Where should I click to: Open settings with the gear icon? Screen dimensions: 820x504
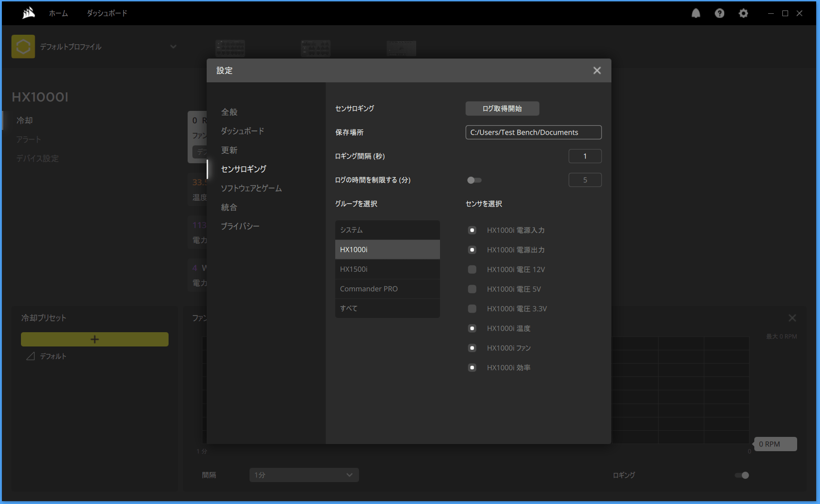point(743,13)
